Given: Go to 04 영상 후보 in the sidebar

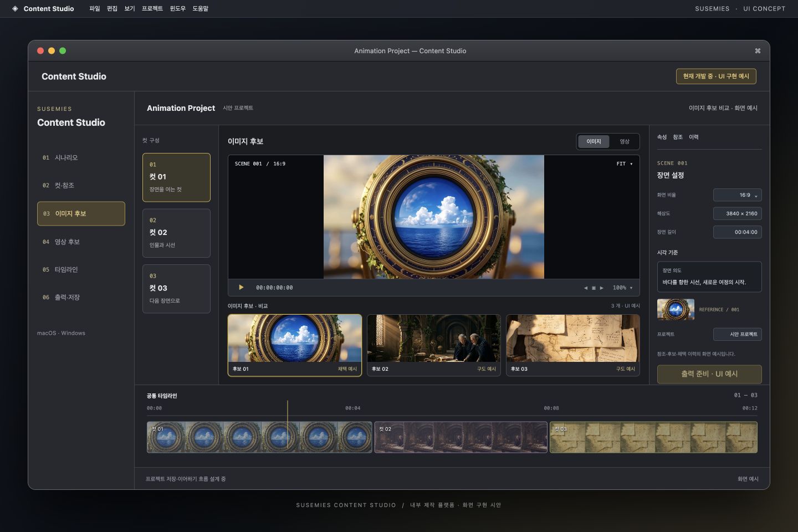Looking at the screenshot, I should pyautogui.click(x=81, y=242).
